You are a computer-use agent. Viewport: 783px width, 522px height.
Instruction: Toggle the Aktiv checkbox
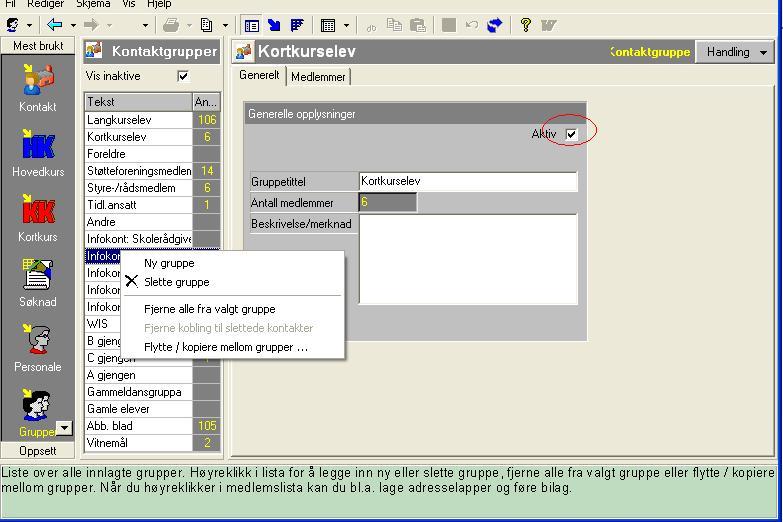tap(571, 134)
